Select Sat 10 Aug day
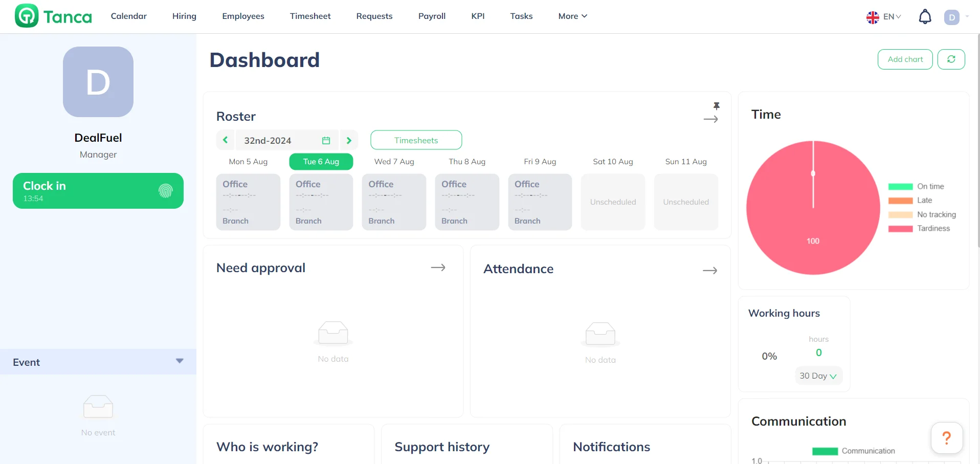The width and height of the screenshot is (980, 464). [x=613, y=162]
